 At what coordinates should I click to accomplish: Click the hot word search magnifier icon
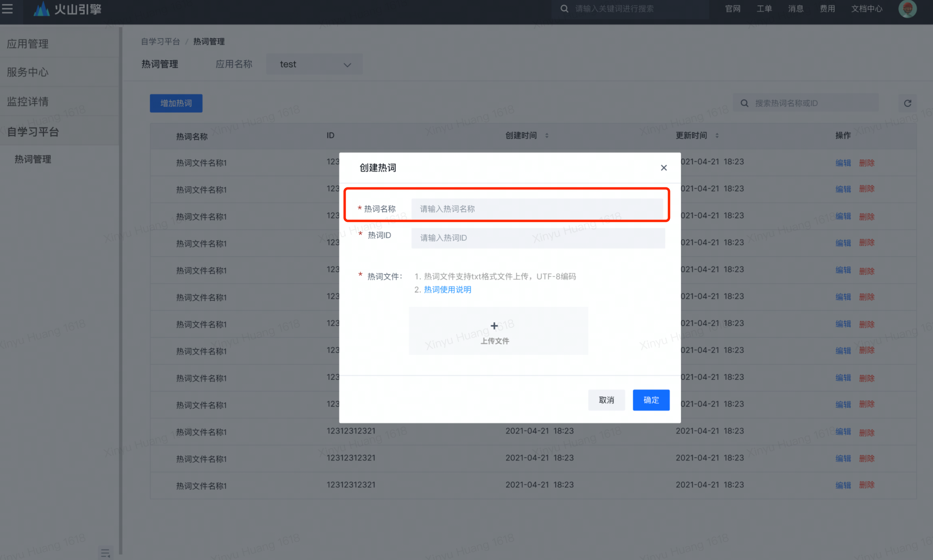[x=744, y=103]
